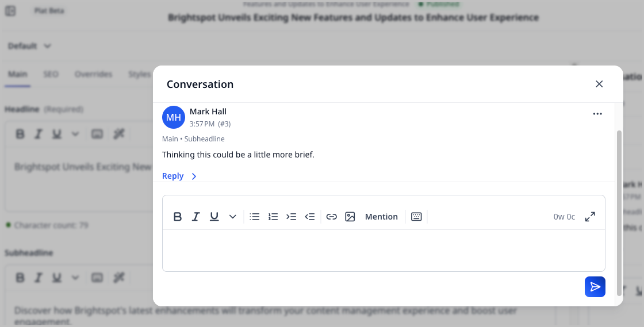
Task: Bold button in Headline field toolbar
Action: (x=20, y=134)
